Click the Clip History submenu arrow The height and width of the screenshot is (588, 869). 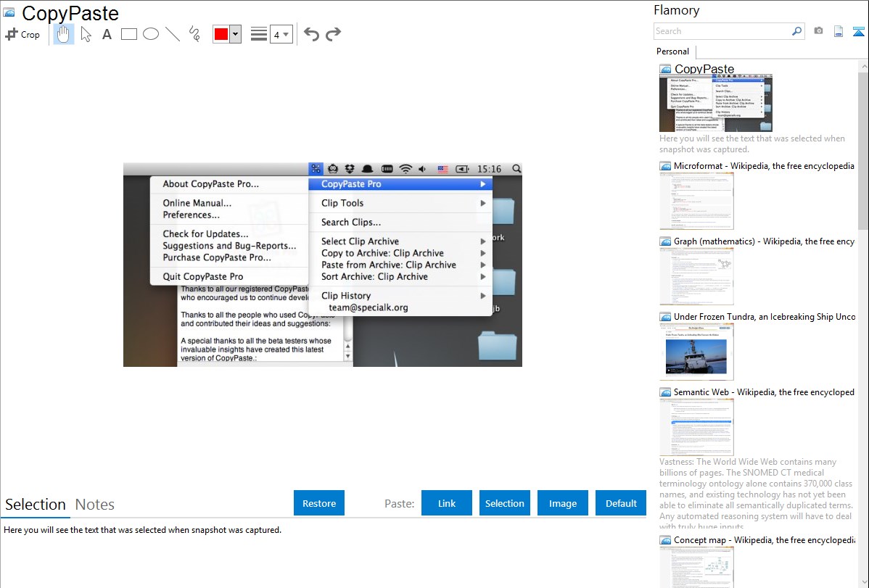483,296
